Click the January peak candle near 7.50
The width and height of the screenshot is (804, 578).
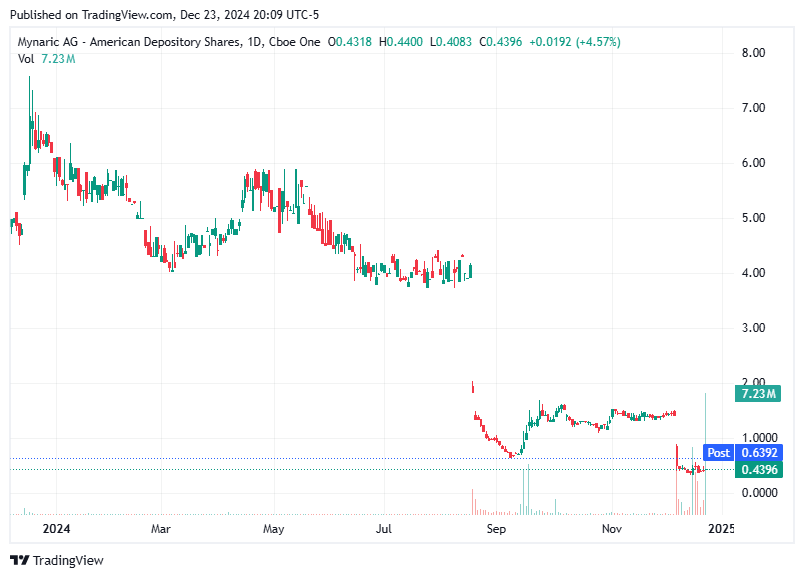click(30, 120)
